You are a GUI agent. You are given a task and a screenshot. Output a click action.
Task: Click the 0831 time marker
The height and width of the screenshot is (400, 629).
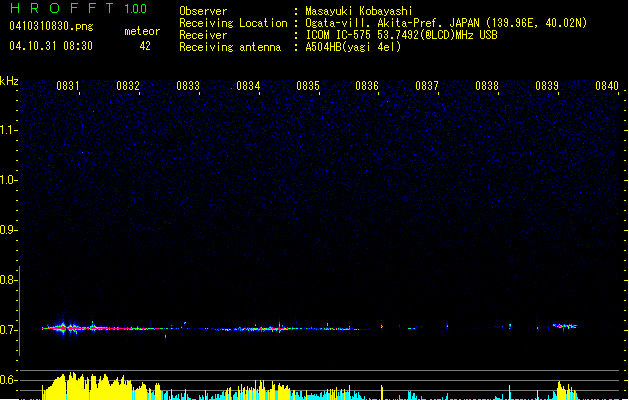68,86
